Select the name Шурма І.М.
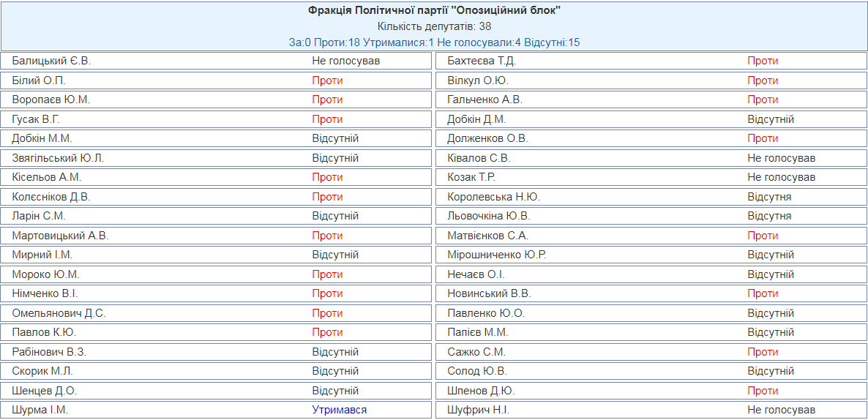Viewport: 868px width, 420px height. tap(40, 410)
